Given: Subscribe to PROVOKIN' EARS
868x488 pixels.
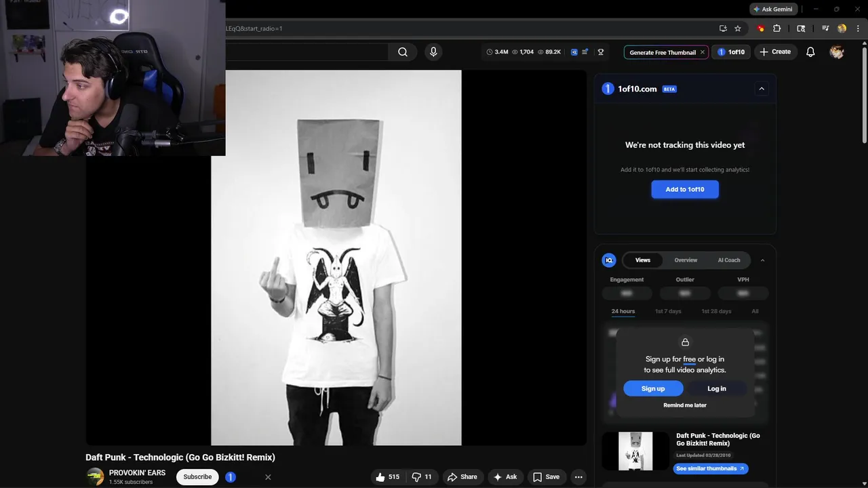Looking at the screenshot, I should point(197,476).
